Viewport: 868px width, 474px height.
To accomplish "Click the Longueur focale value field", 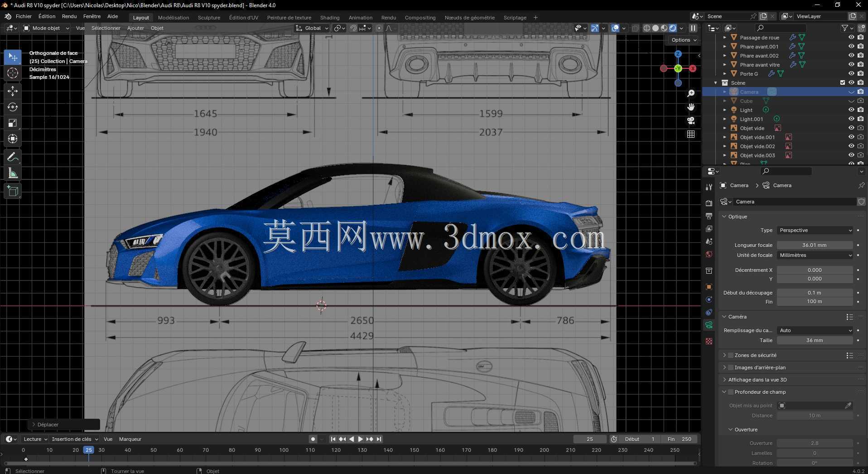I will click(815, 245).
